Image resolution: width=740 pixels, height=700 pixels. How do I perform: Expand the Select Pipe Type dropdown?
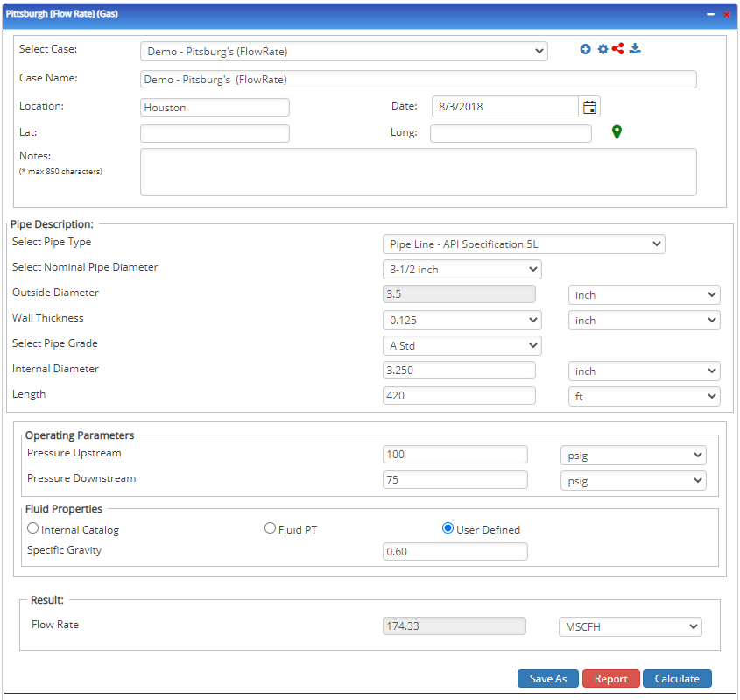[x=523, y=244]
